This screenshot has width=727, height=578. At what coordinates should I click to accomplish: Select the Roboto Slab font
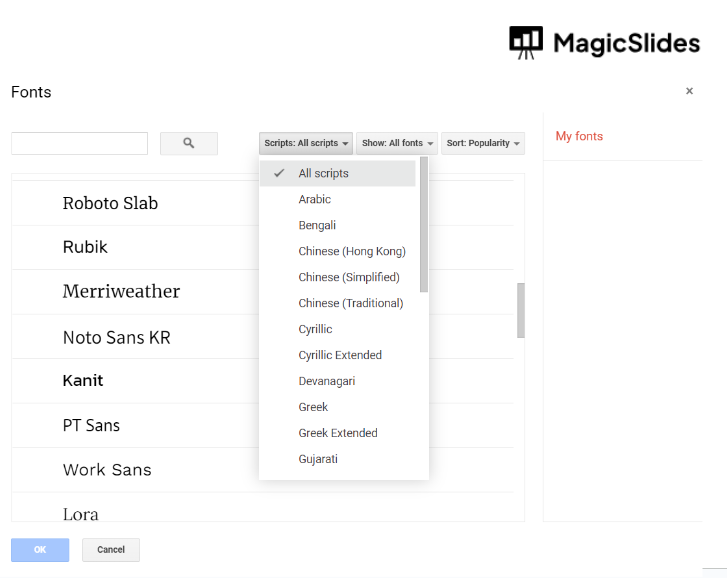(110, 203)
